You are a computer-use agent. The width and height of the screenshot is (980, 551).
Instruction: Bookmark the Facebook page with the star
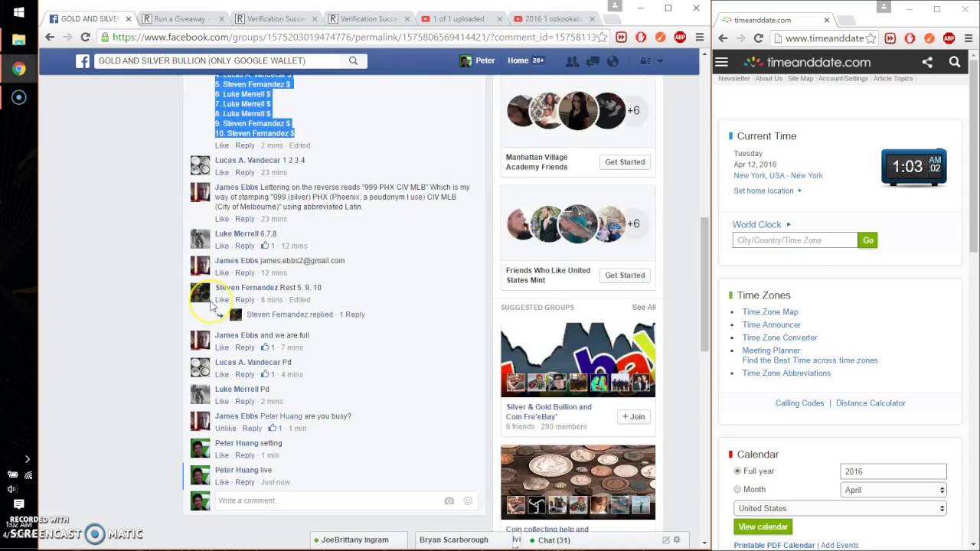click(x=603, y=37)
